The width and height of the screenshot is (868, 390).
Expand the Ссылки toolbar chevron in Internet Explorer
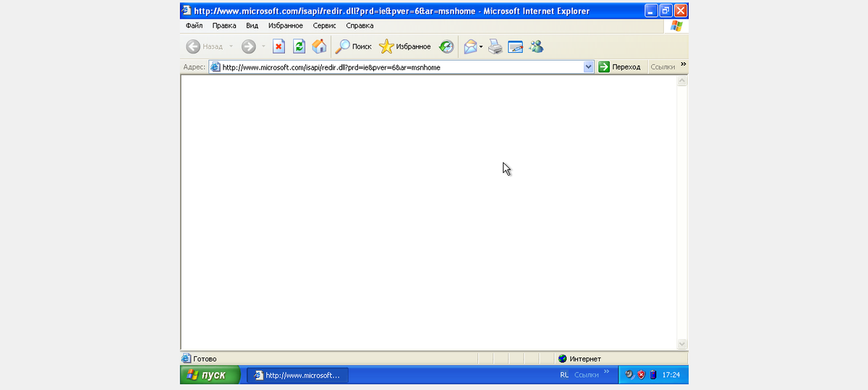point(683,64)
